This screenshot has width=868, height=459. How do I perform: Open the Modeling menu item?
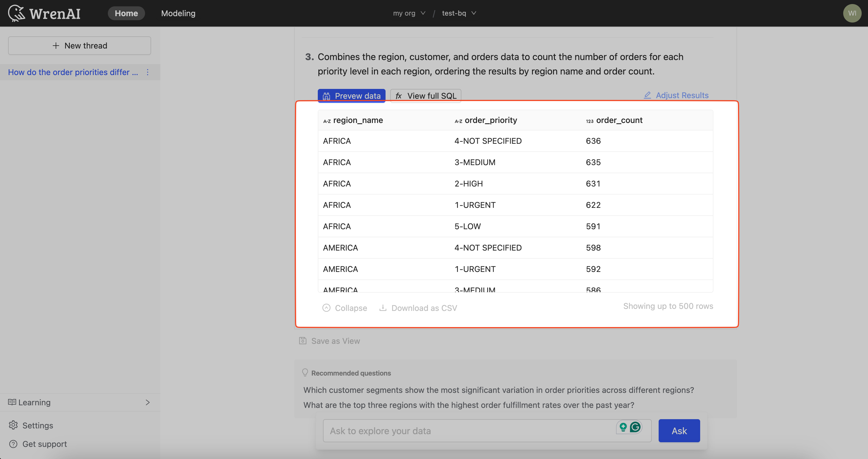click(178, 13)
